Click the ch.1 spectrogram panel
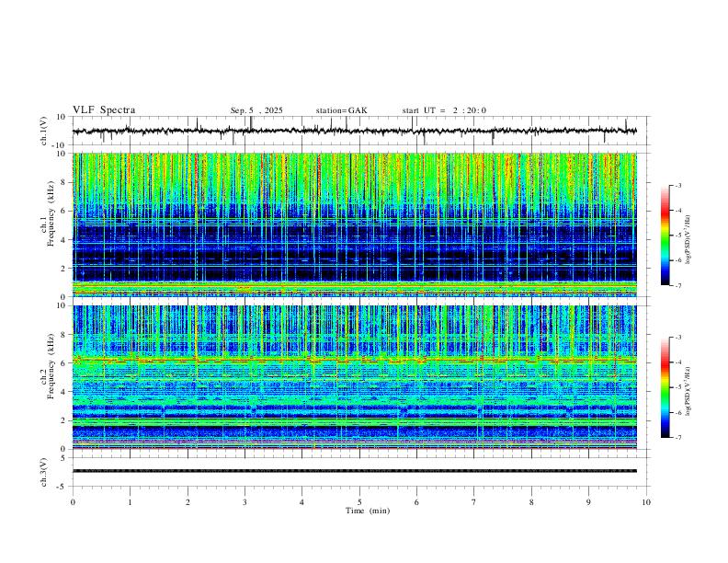The width and height of the screenshot is (728, 563). point(355,224)
